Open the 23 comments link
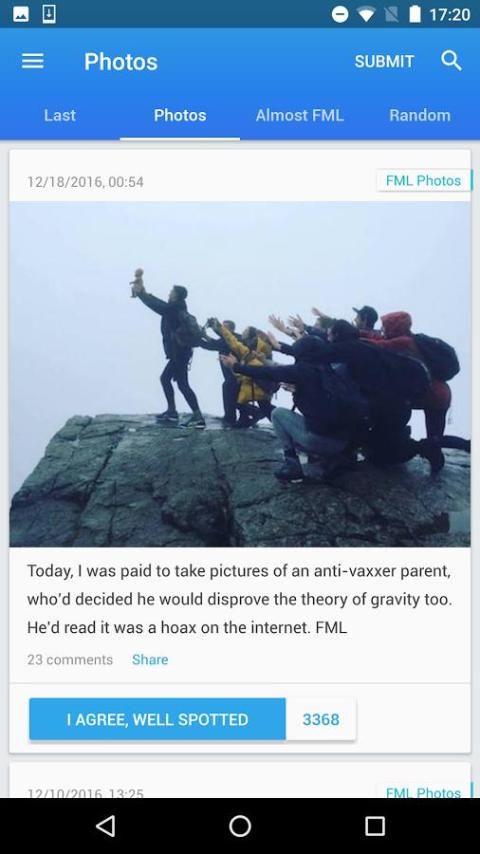Viewport: 480px width, 854px height. [x=70, y=660]
